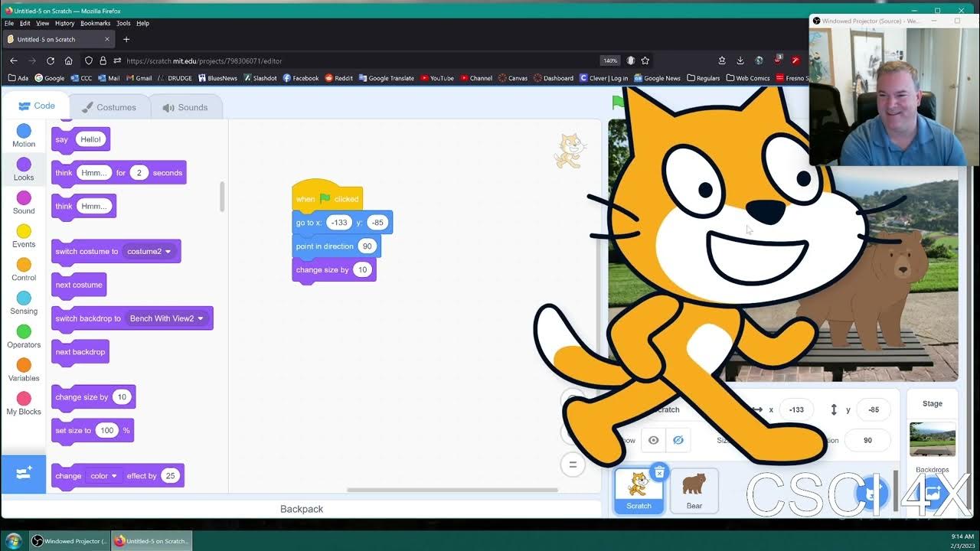This screenshot has height=551, width=980.
Task: Click the next backdrop block
Action: tap(80, 352)
